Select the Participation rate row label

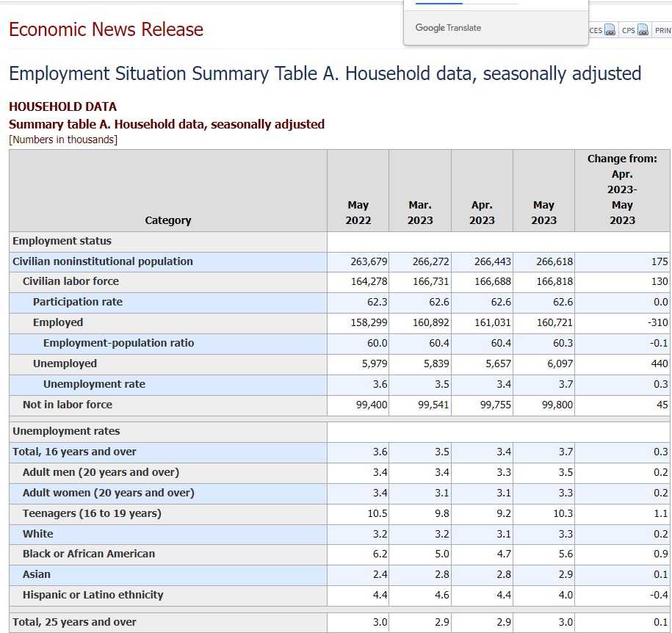(78, 302)
